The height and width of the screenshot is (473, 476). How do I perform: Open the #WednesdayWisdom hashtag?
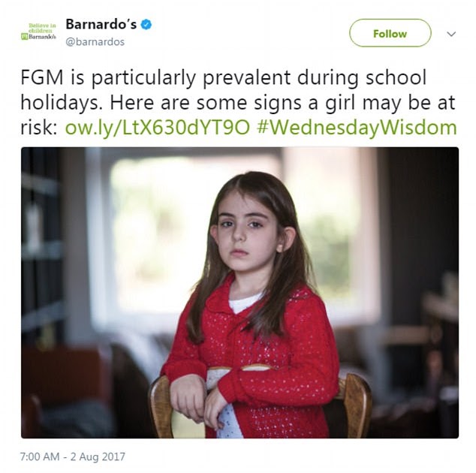click(x=357, y=127)
